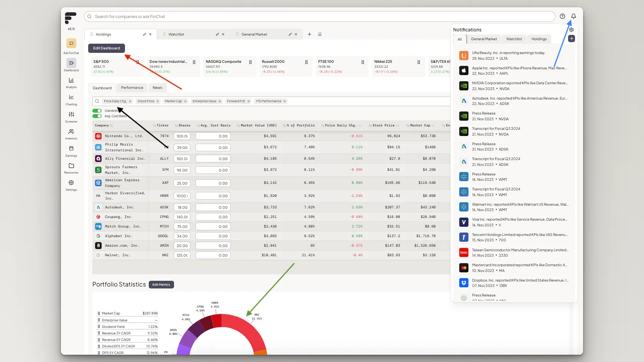Remove the Forward P/E filter chip
Image resolution: width=644 pixels, height=362 pixels.
(x=248, y=102)
